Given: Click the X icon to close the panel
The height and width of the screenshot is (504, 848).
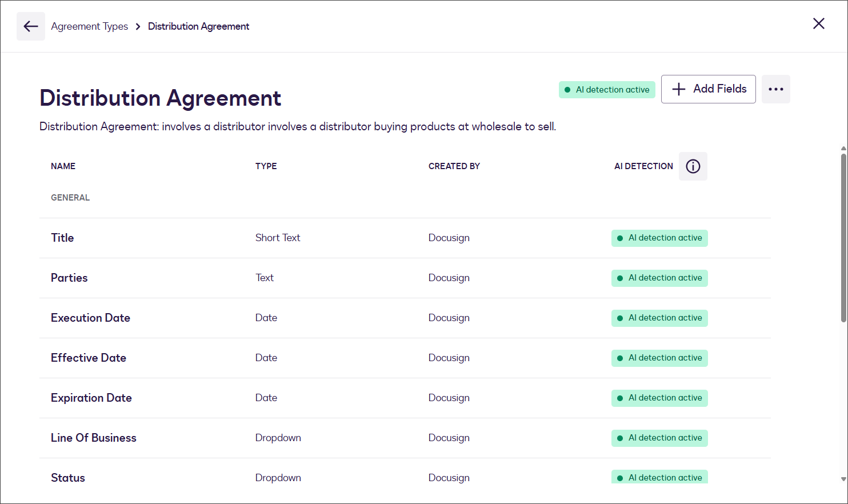Looking at the screenshot, I should (x=819, y=23).
